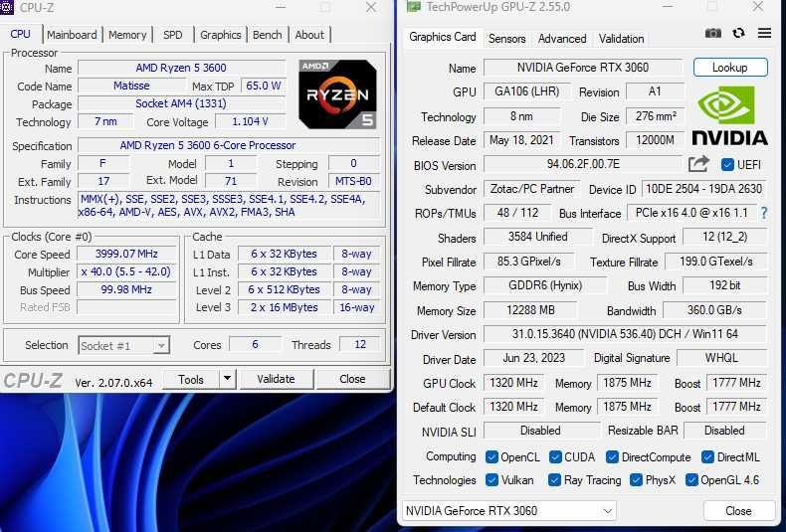786x532 pixels.
Task: Click the Driver Version field
Action: pyautogui.click(x=625, y=334)
